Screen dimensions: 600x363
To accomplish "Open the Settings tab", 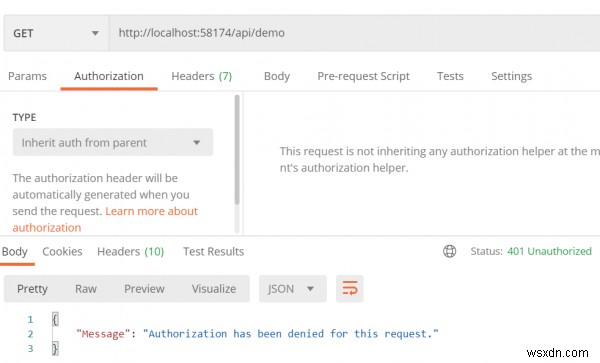I will [511, 76].
